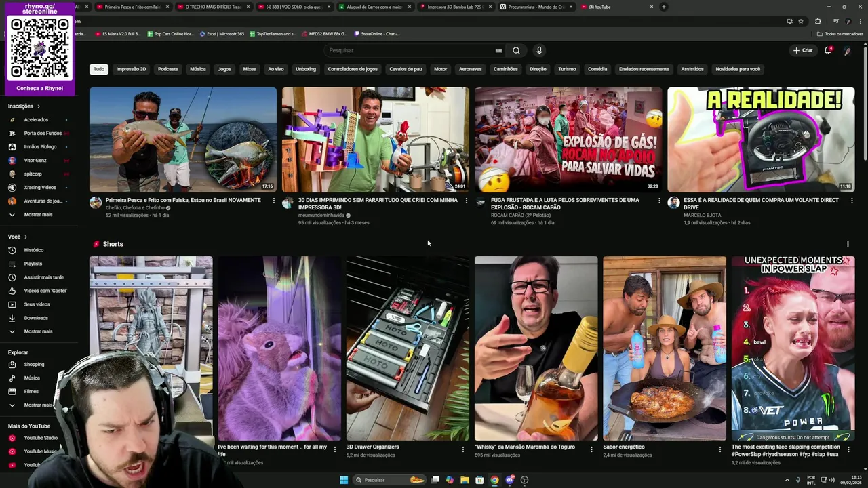Viewport: 868px width, 488px height.
Task: Select the Impressão 3D filter chip
Action: pos(131,69)
